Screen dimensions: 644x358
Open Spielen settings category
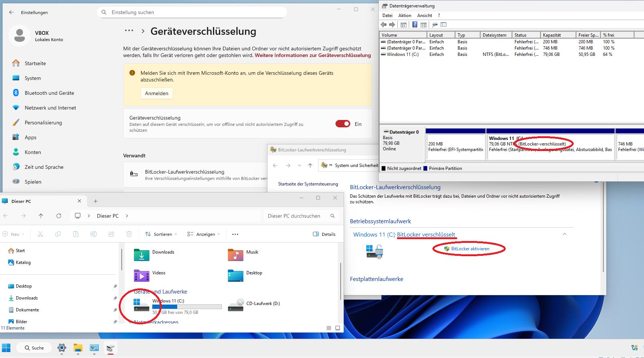coord(33,182)
